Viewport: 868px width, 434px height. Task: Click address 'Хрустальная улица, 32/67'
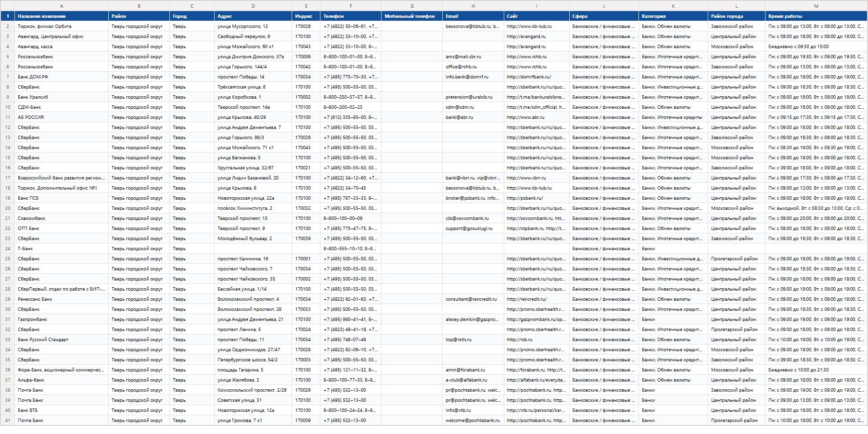(x=253, y=168)
